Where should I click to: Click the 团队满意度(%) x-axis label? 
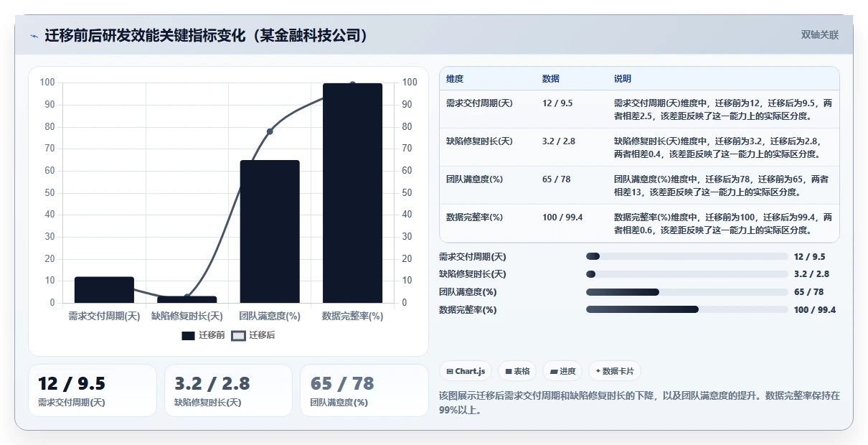point(270,316)
